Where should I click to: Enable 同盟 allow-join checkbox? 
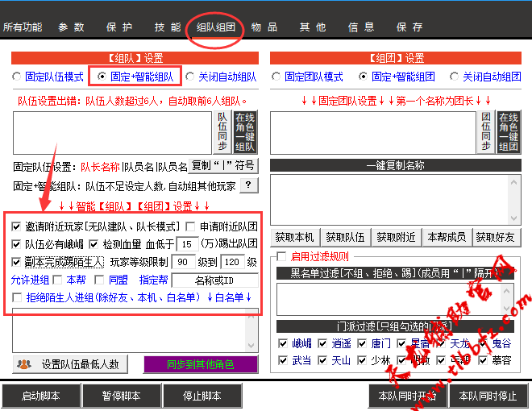click(99, 280)
